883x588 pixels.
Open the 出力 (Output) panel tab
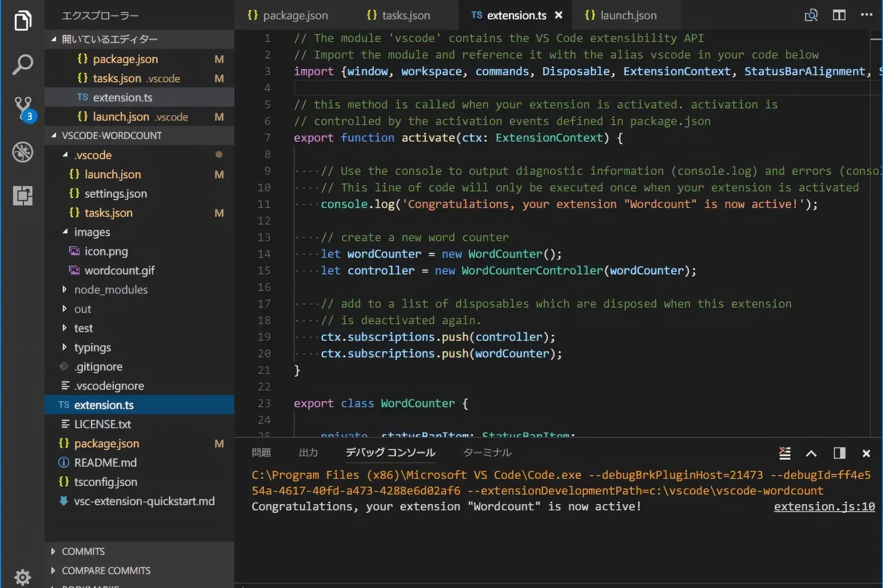[308, 452]
